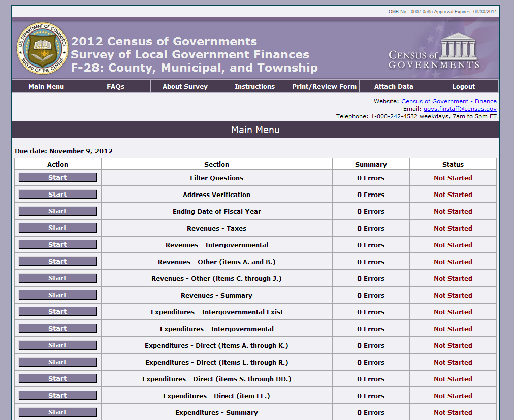The width and height of the screenshot is (514, 420).
Task: Log out using the Logout item
Action: [464, 86]
